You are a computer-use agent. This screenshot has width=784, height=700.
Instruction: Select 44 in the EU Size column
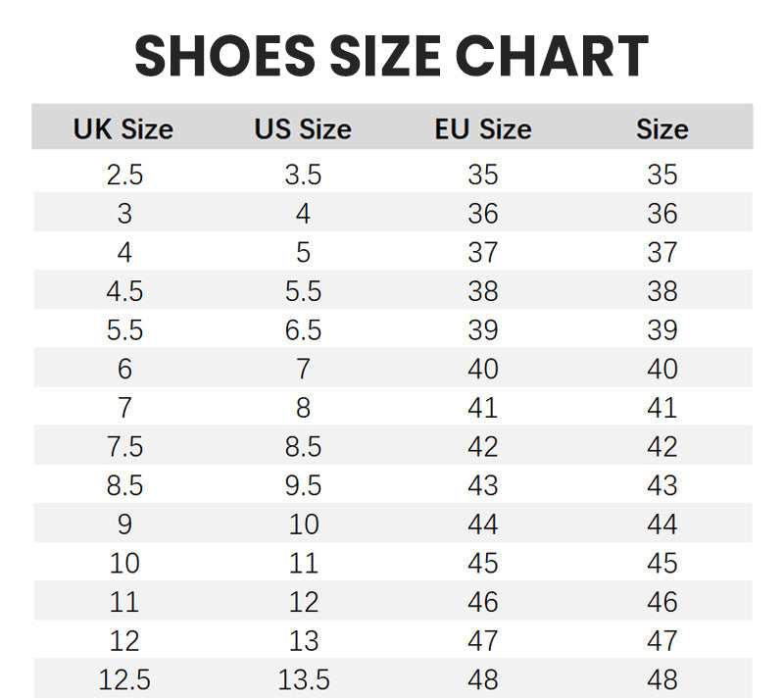coord(483,525)
